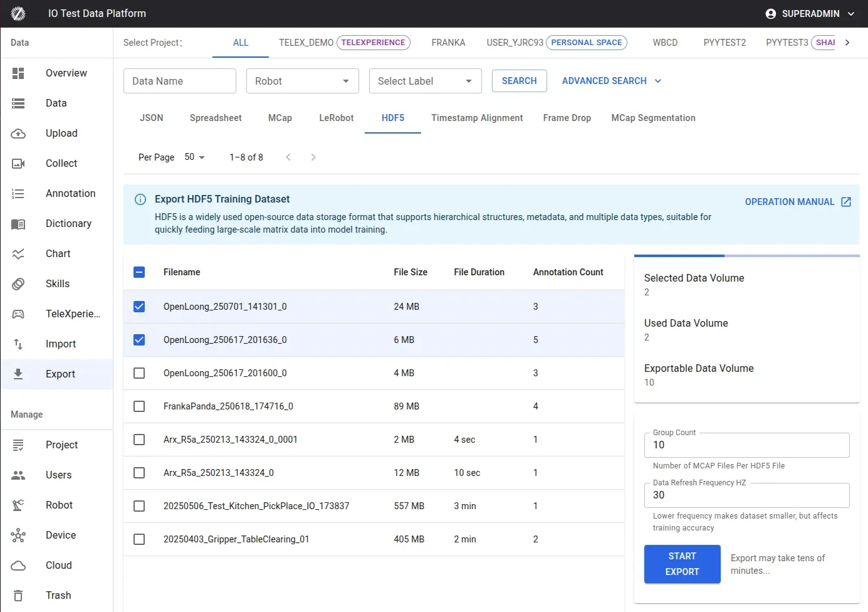Uncheck OpenLoong_250617_201636_0 row checkbox
The height and width of the screenshot is (612, 868).
coord(139,340)
